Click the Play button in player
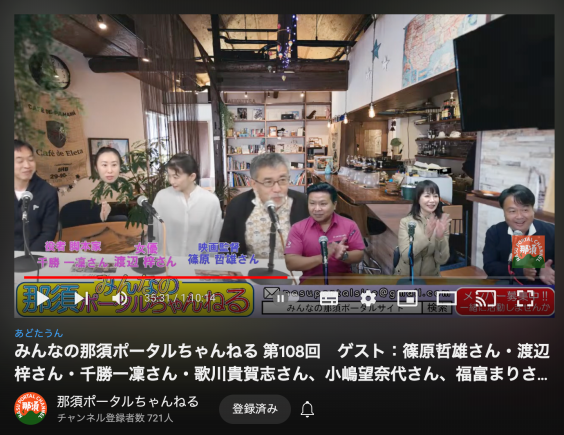This screenshot has height=435, width=564. pyautogui.click(x=43, y=298)
